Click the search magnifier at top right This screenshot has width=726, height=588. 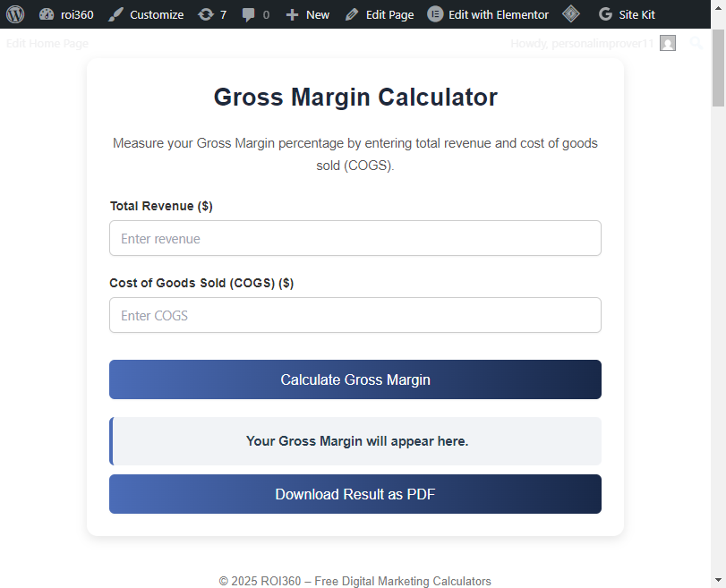click(x=696, y=43)
